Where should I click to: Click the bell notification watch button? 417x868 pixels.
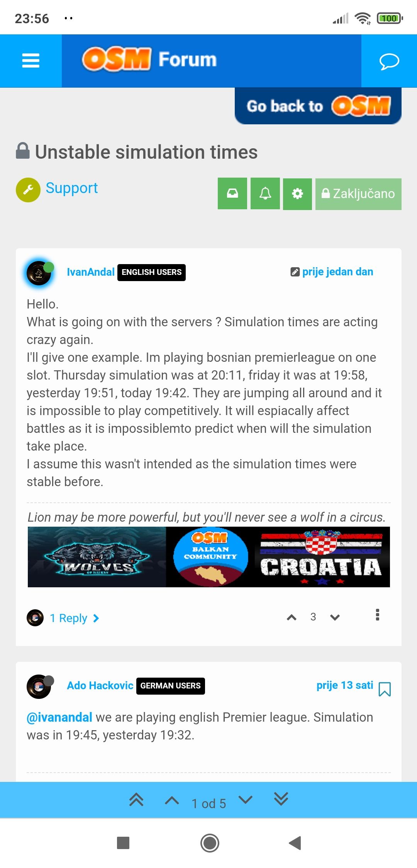[265, 193]
